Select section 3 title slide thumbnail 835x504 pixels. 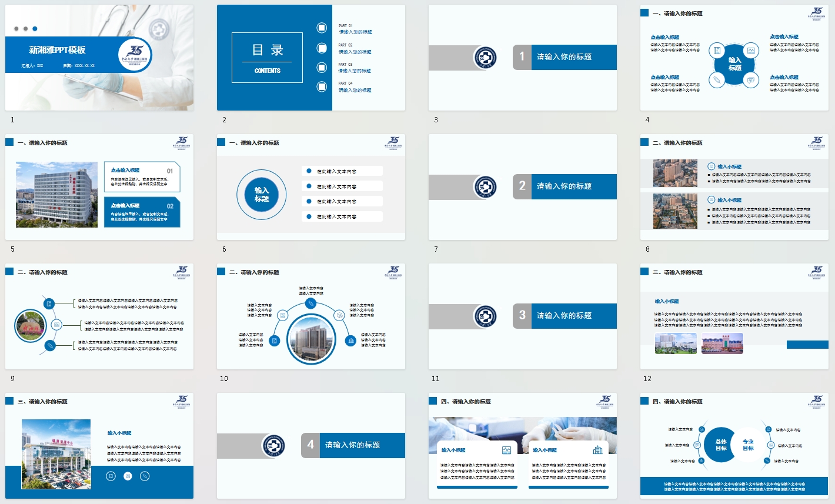pyautogui.click(x=522, y=316)
